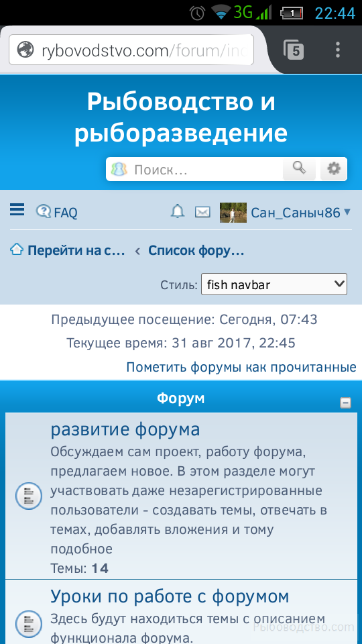Open private messages envelope icon
362x644 pixels.
click(202, 213)
